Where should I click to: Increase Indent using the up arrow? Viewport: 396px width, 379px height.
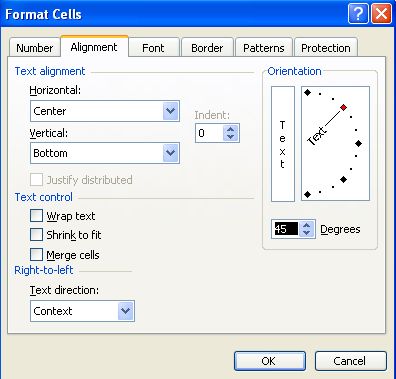click(231, 129)
